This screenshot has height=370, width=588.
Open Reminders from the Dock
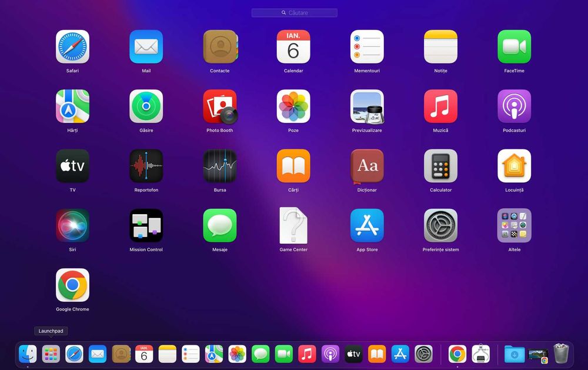pyautogui.click(x=191, y=354)
